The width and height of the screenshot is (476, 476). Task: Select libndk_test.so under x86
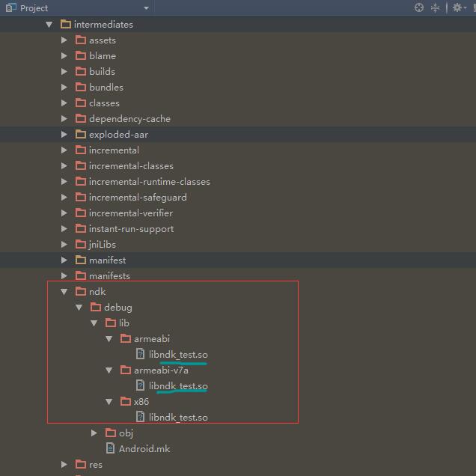click(178, 417)
